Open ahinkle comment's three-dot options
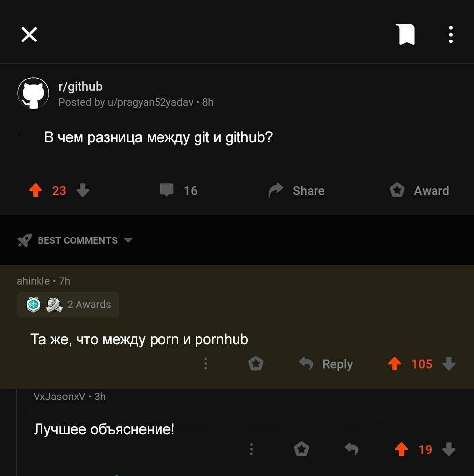The height and width of the screenshot is (476, 474). [x=206, y=364]
